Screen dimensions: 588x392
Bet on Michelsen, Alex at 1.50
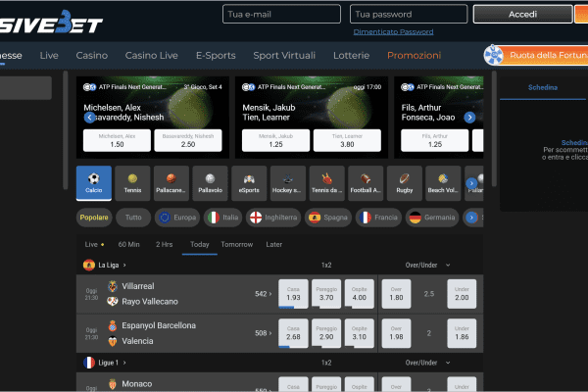pos(117,141)
